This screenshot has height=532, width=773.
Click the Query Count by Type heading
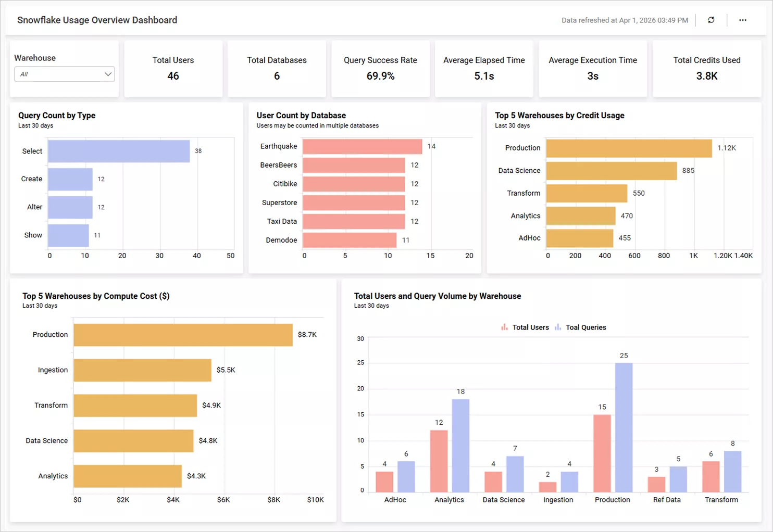coord(57,116)
